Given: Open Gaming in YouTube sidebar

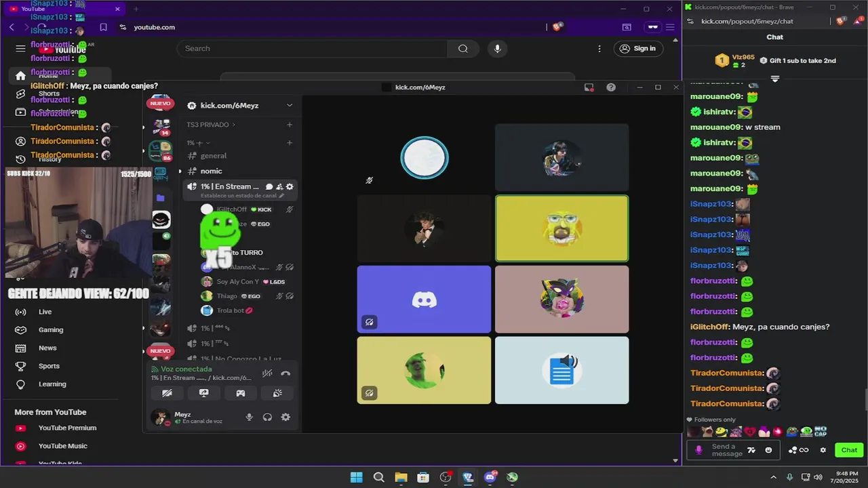Looking at the screenshot, I should tap(50, 330).
